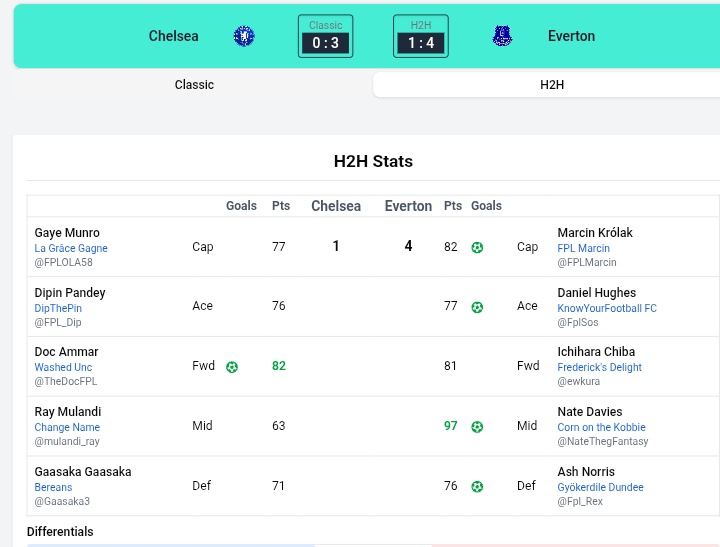Click the @Fpl_Rex handle

click(x=580, y=501)
